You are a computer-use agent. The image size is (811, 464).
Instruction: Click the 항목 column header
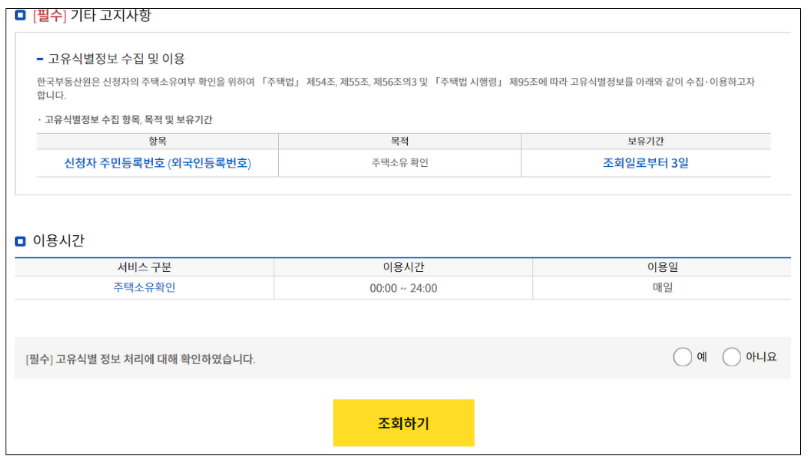[157, 141]
